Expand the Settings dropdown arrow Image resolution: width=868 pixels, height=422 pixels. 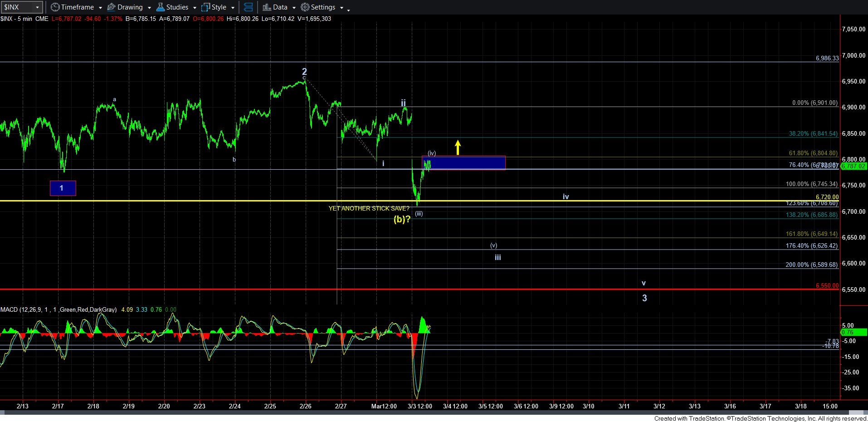click(341, 8)
